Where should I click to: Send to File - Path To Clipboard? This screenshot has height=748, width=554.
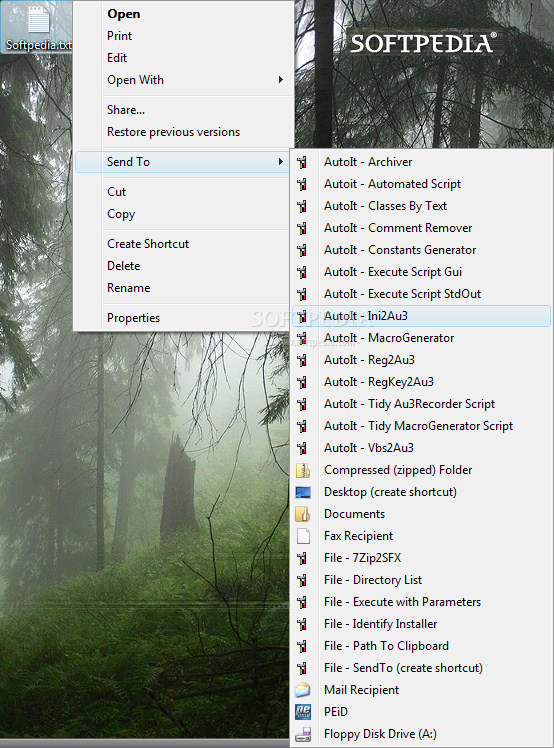coord(421,646)
